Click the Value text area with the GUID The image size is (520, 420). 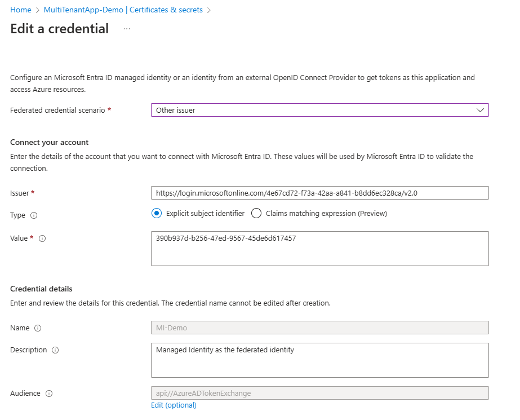[x=319, y=248]
